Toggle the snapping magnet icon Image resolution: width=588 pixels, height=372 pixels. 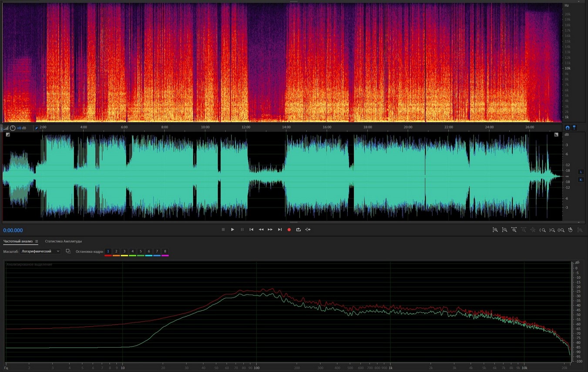click(x=567, y=127)
